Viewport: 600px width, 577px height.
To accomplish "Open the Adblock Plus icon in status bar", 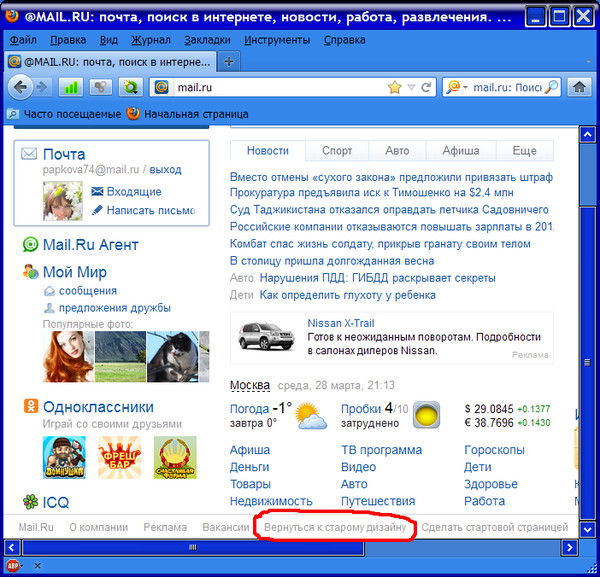I will coord(13,565).
